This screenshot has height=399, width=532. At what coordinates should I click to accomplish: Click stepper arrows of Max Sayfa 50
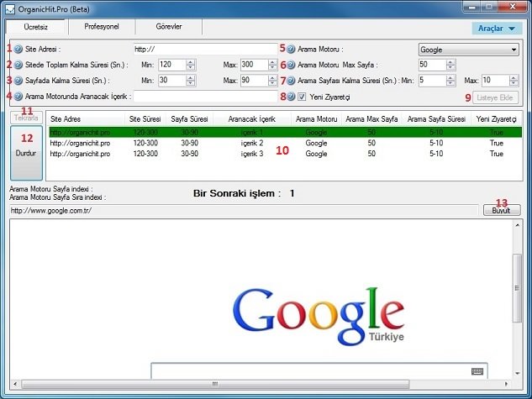pos(450,65)
